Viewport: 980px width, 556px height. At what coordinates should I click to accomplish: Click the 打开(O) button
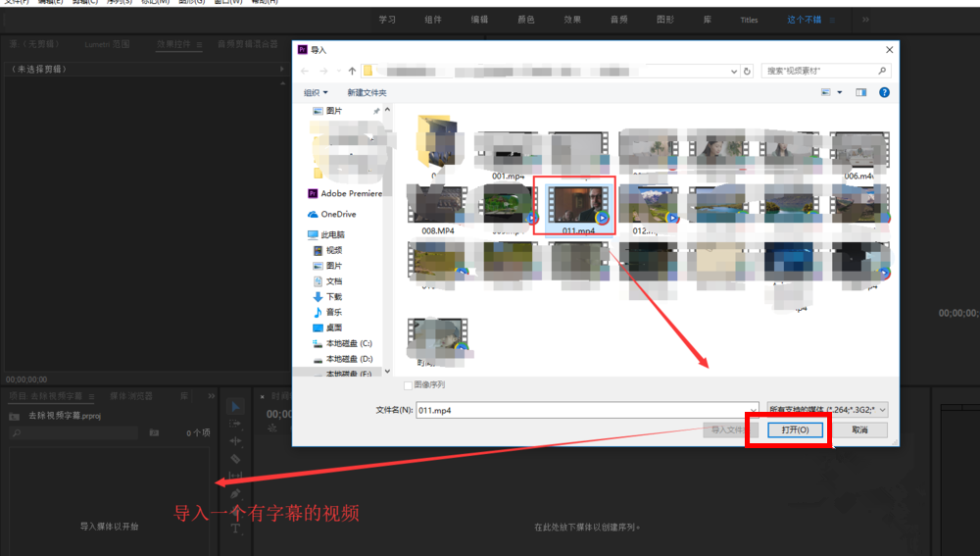(788, 430)
